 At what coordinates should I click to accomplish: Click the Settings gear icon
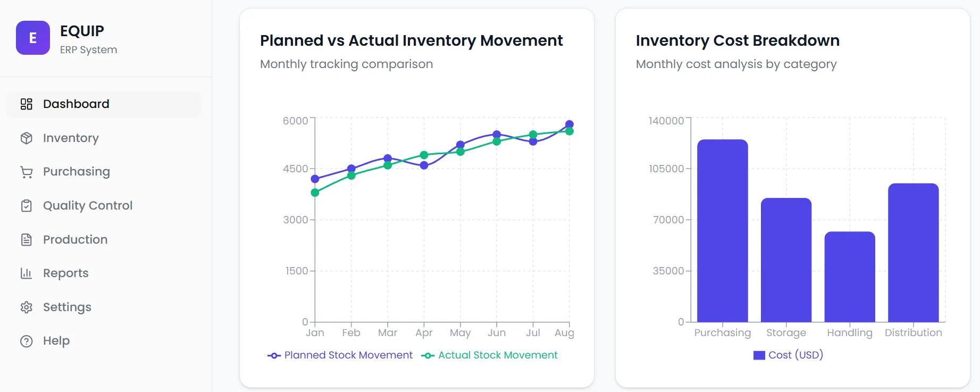click(x=27, y=307)
